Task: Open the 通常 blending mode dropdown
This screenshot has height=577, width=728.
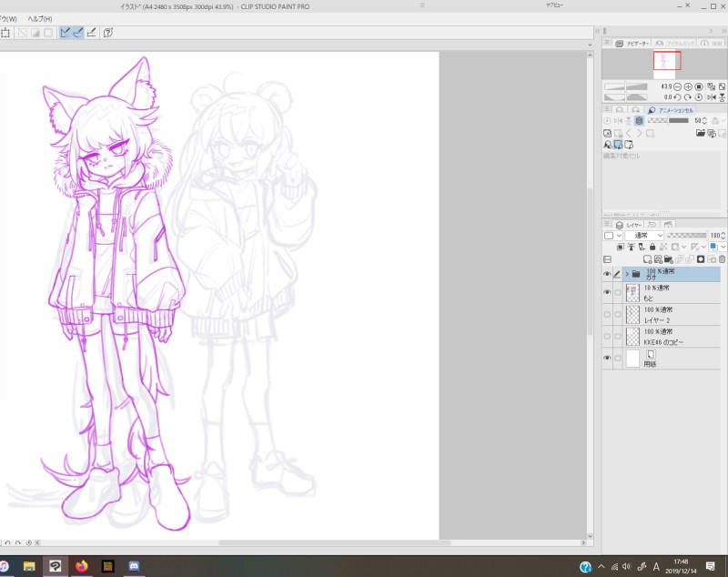Action: 644,235
